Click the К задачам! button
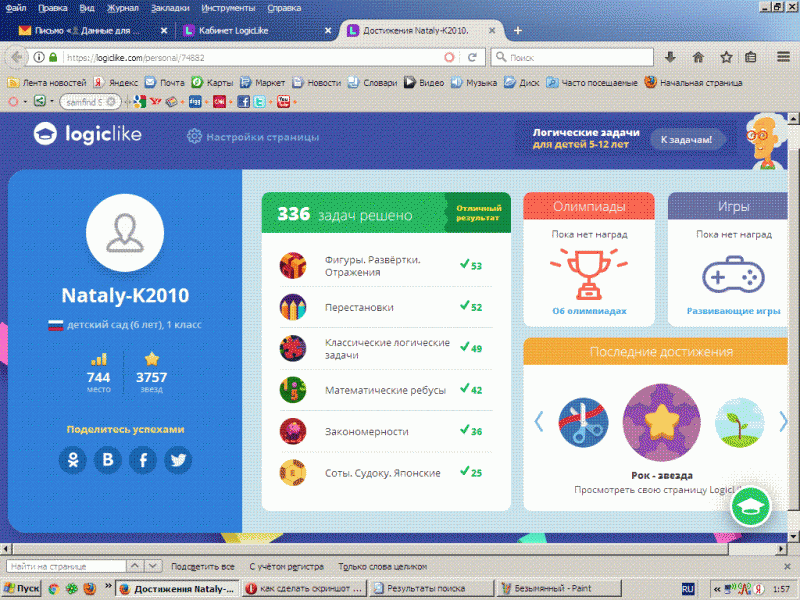The width and height of the screenshot is (800, 600). (686, 139)
